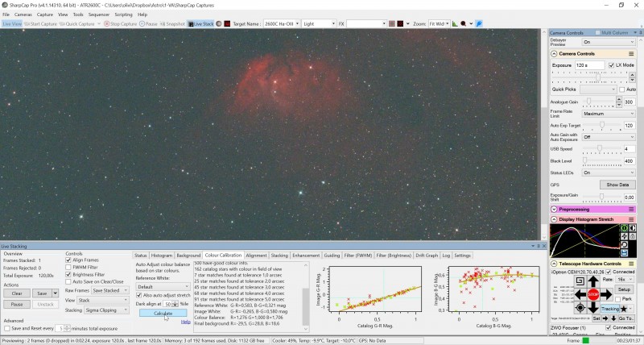Click the Analogue Gain slider

(x=598, y=101)
